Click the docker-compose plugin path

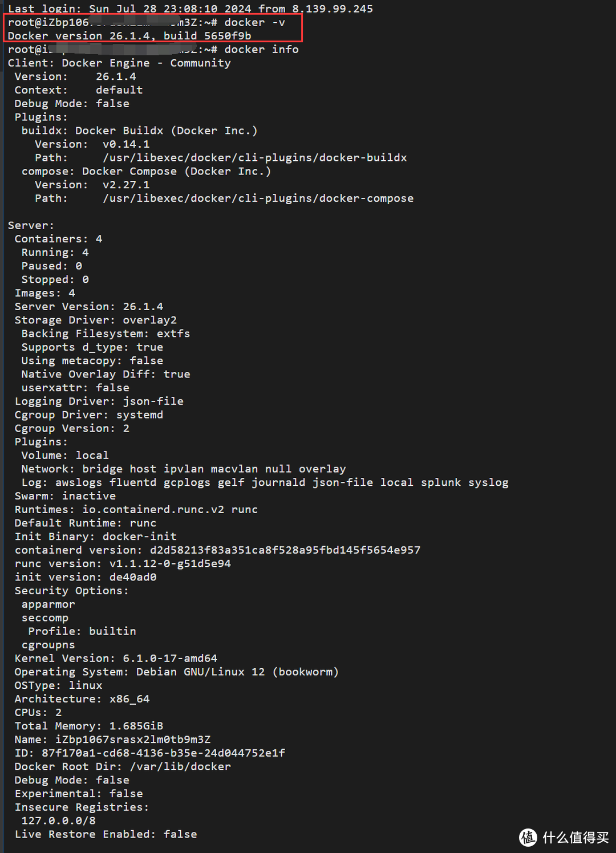pyautogui.click(x=258, y=198)
